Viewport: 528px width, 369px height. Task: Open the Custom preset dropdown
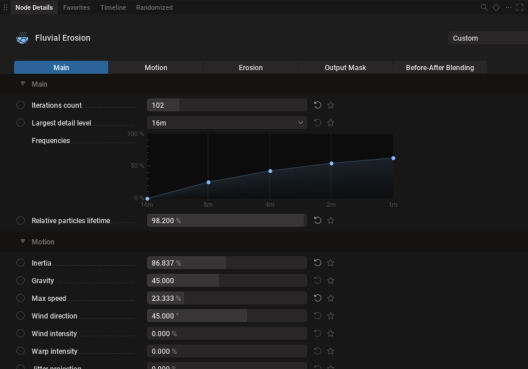[x=488, y=38]
